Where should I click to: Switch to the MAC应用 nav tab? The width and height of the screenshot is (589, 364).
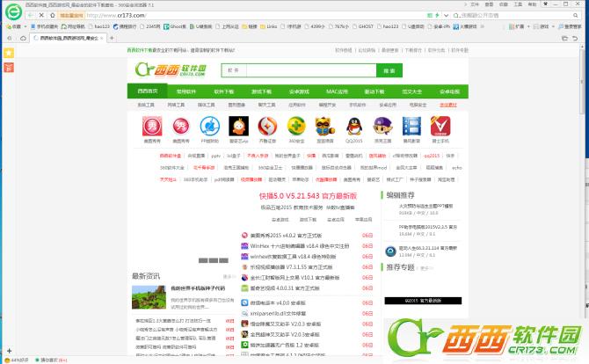point(337,91)
